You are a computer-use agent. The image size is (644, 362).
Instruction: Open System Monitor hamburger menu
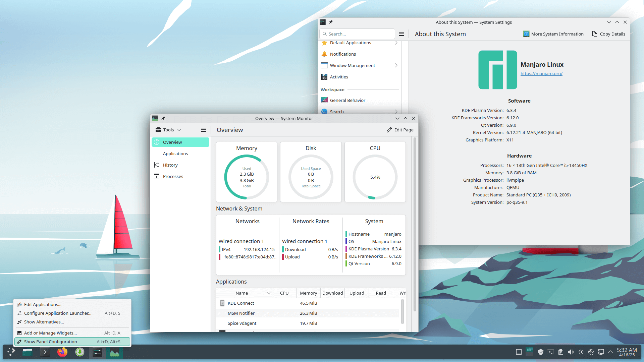click(x=203, y=130)
